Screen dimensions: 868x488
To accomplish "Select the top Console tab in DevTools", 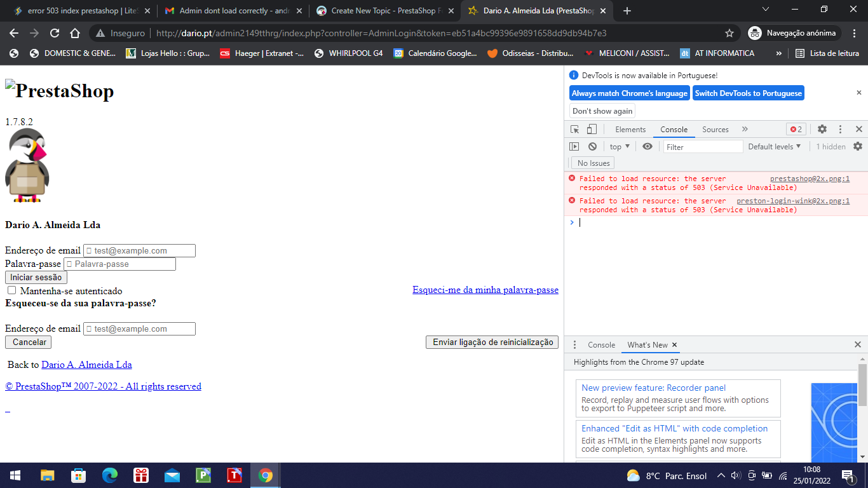I will [x=674, y=129].
